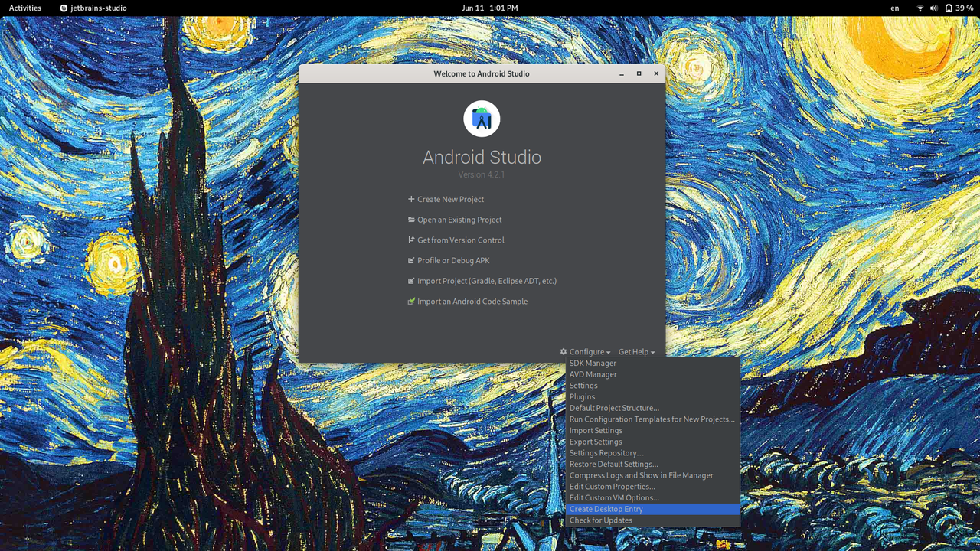Screen dimensions: 980x551
Task: Click the icon beside Profile or Debug APK
Action: [411, 260]
